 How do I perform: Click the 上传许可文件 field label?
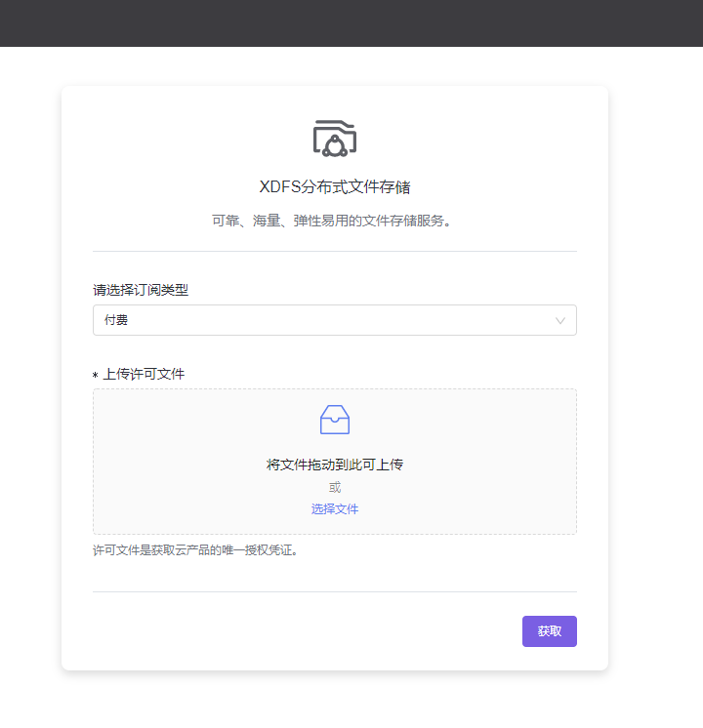pyautogui.click(x=144, y=374)
